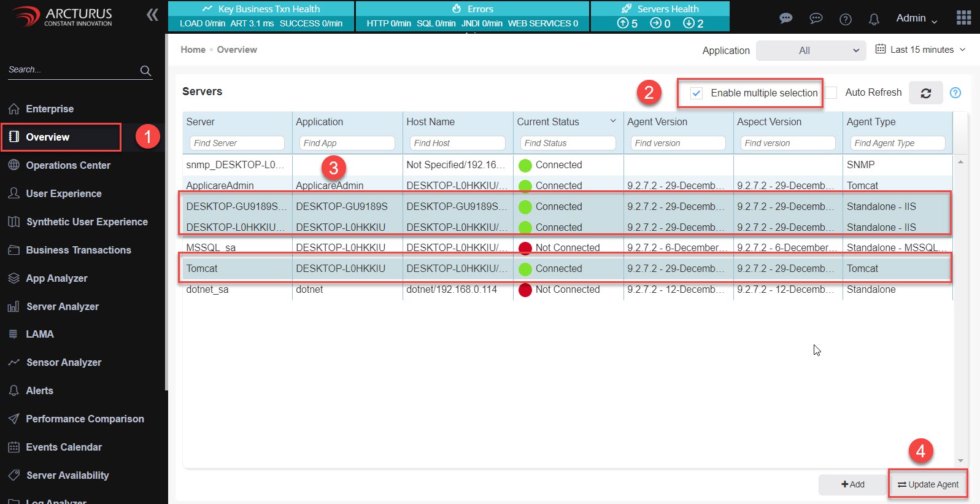The image size is (980, 504).
Task: Click the search magnifier icon in the sidebar
Action: pos(145,71)
